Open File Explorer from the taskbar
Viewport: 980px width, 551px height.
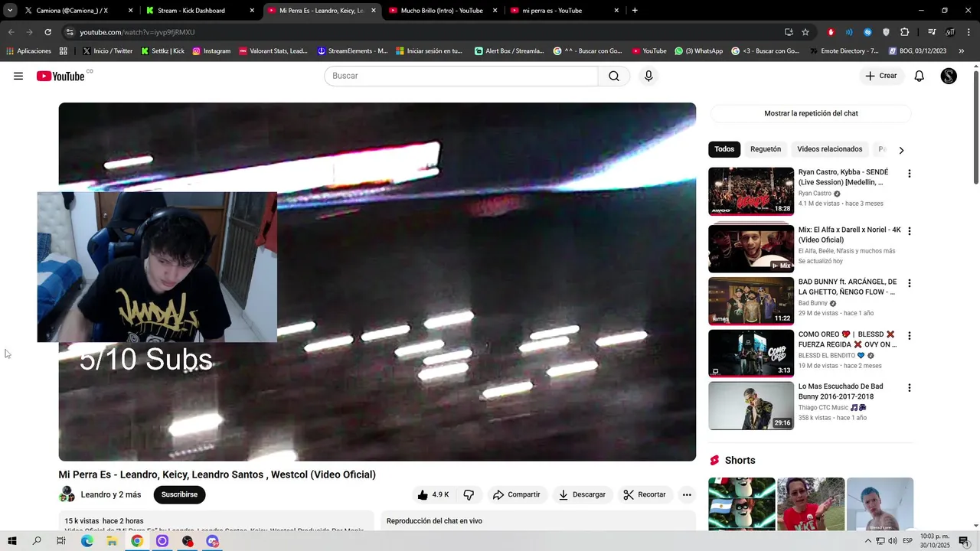(112, 541)
